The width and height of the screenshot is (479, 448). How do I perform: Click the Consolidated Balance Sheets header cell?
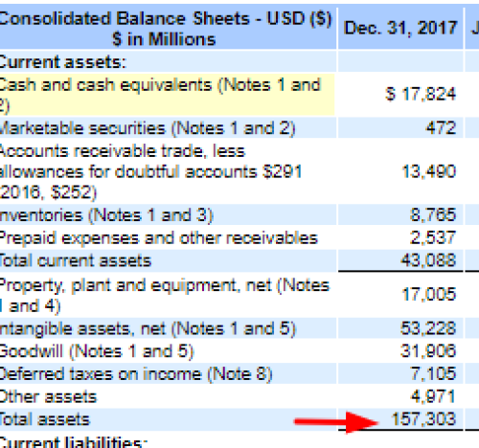coord(166,29)
